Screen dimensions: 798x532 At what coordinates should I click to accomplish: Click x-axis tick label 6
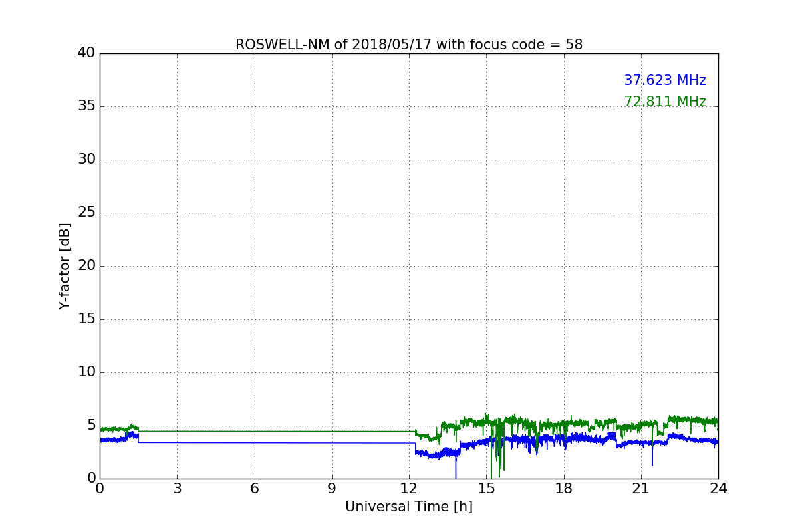pos(255,489)
